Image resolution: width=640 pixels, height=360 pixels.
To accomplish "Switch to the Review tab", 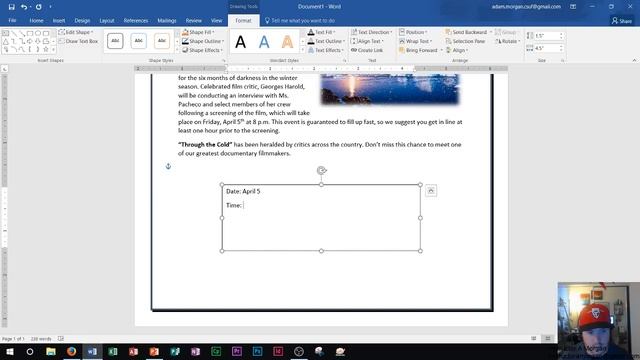I will (193, 20).
